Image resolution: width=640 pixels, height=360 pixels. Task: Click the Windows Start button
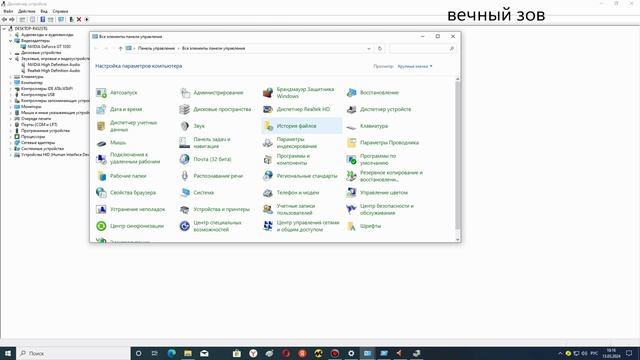coord(8,353)
